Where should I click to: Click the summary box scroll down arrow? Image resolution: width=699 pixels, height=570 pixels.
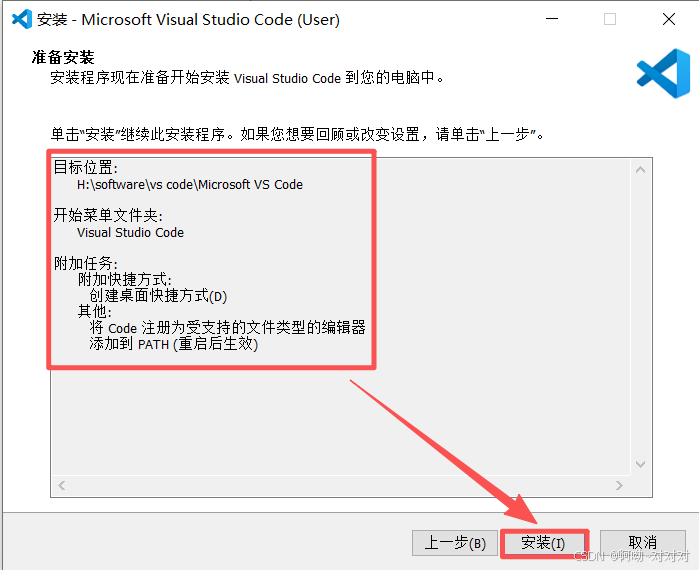click(x=641, y=464)
